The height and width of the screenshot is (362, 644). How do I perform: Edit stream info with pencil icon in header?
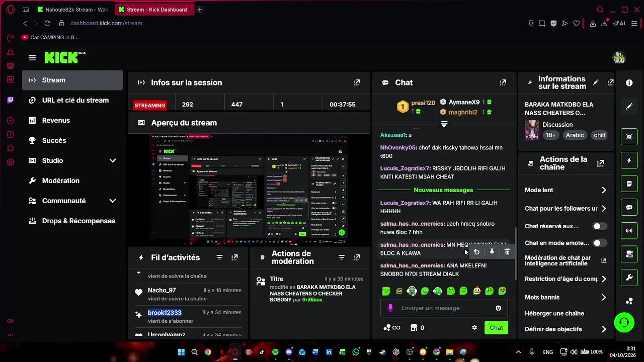tap(596, 82)
